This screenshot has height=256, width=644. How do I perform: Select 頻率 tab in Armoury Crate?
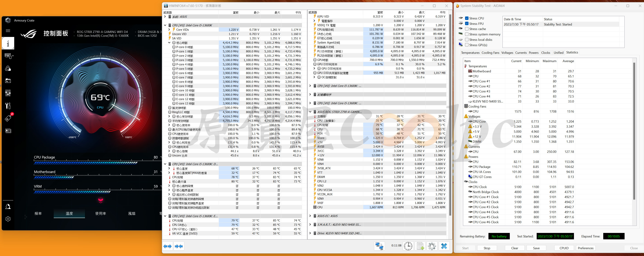[x=38, y=213]
